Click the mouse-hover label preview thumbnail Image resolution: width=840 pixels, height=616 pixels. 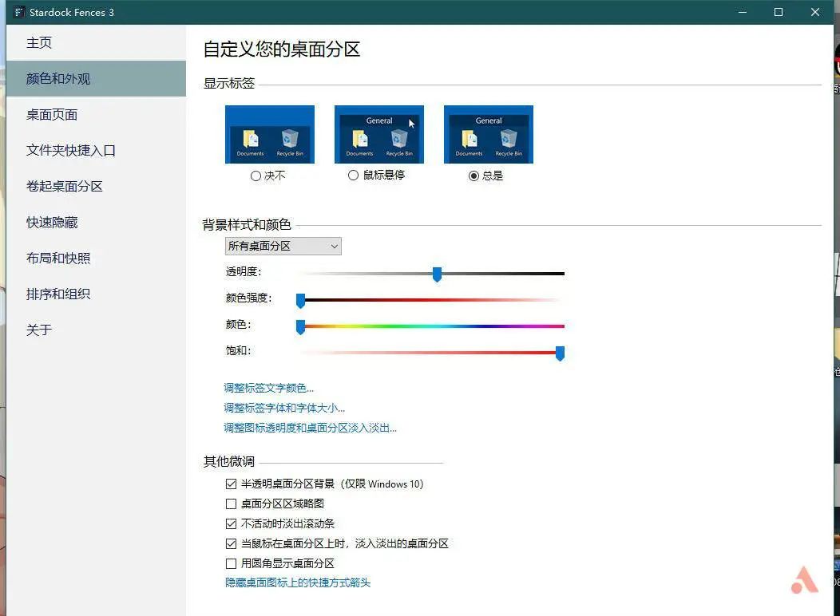(x=378, y=134)
